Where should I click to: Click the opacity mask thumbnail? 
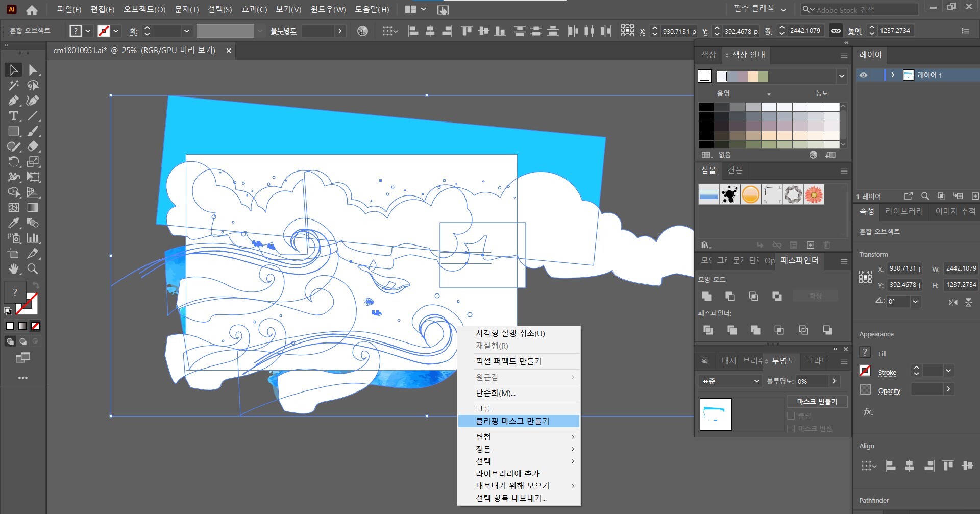coord(716,414)
